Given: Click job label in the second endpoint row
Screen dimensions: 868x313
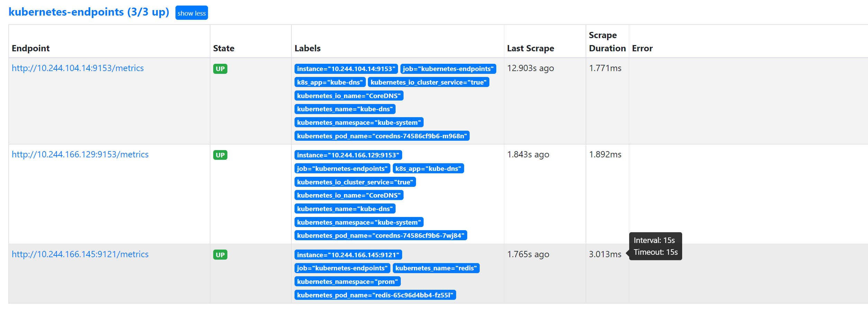Looking at the screenshot, I should click(342, 168).
